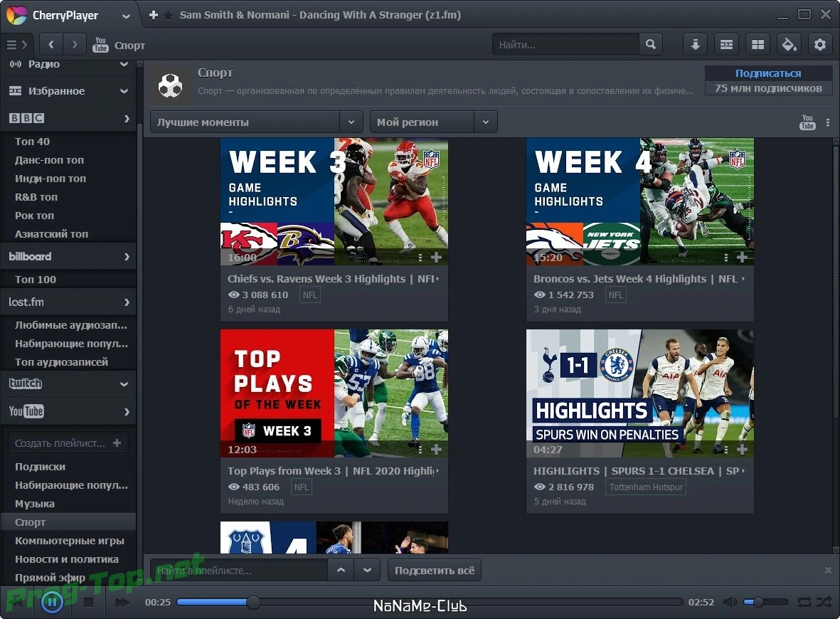Screen dimensions: 840x619
Task: Select Инди-поп топ in the sidebar
Action: click(50, 179)
